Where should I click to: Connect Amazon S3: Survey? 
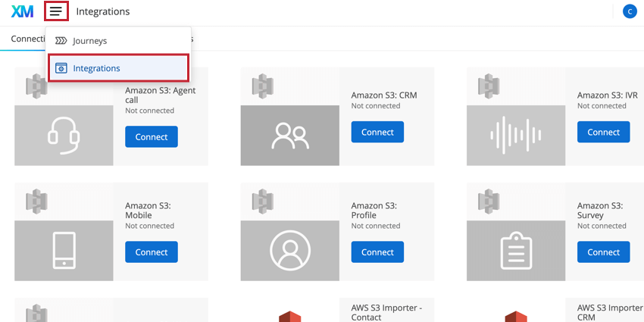[603, 252]
